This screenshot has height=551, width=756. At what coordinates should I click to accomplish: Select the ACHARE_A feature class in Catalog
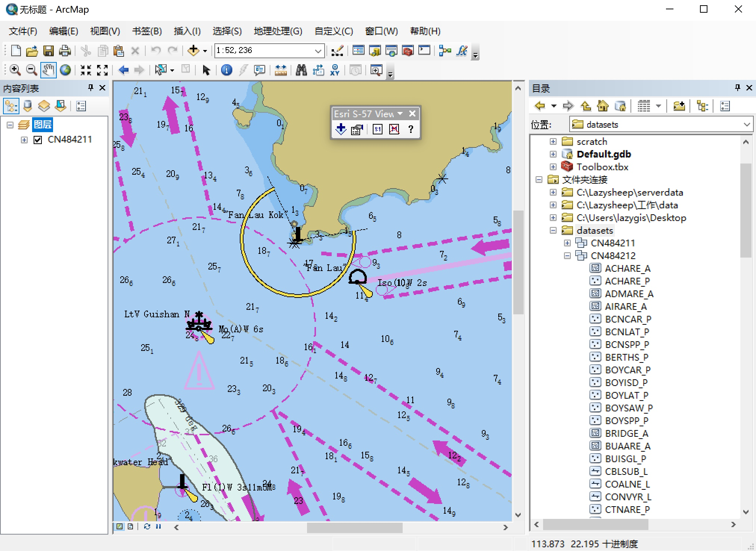627,268
